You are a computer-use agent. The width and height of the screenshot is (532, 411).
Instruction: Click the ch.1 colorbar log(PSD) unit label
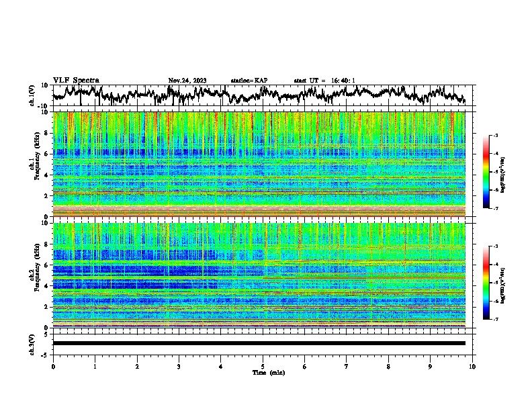503,175
